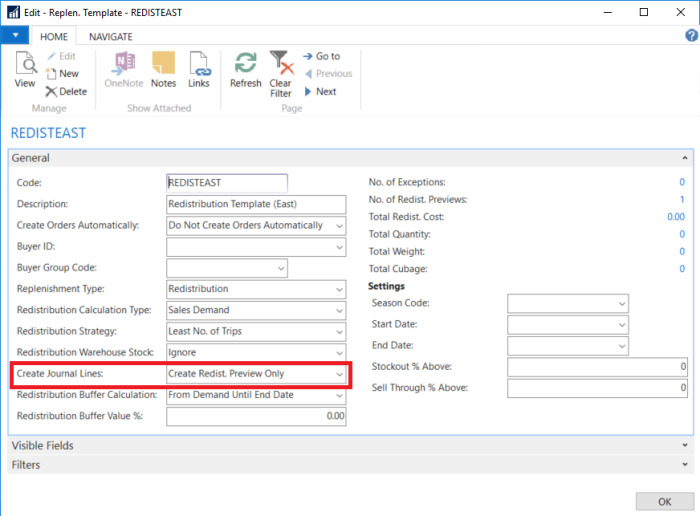Expand the Filters section
The image size is (700, 516).
pyautogui.click(x=684, y=465)
